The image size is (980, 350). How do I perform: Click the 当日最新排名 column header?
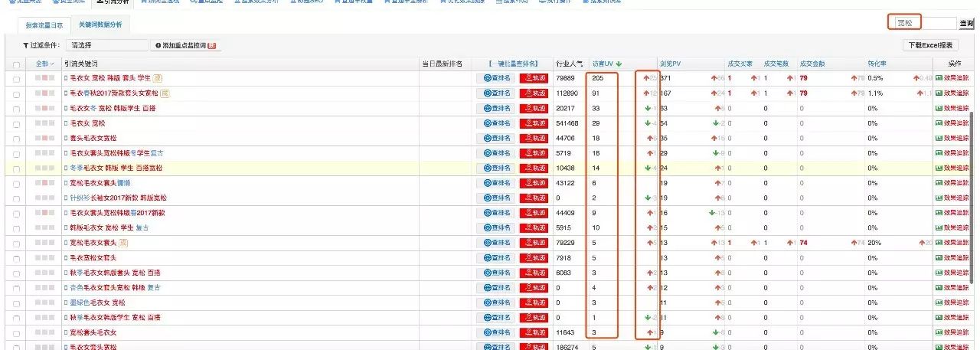click(x=442, y=64)
